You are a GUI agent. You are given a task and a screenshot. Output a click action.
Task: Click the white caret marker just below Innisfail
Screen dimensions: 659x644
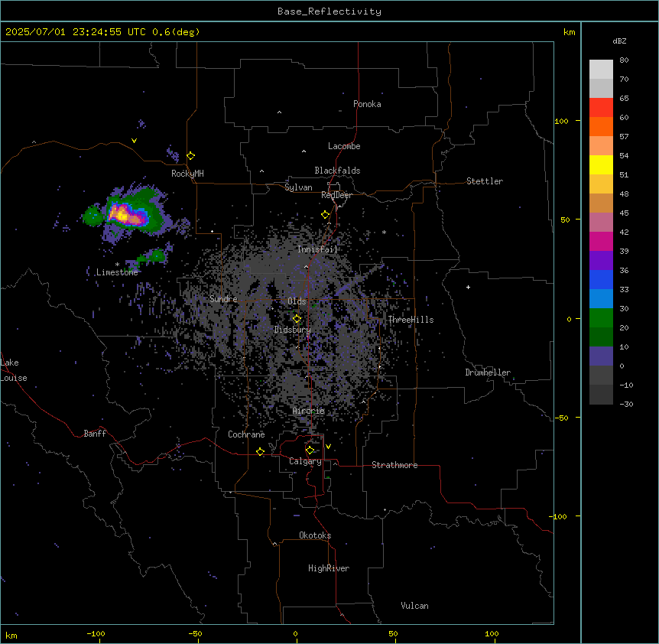tap(306, 266)
